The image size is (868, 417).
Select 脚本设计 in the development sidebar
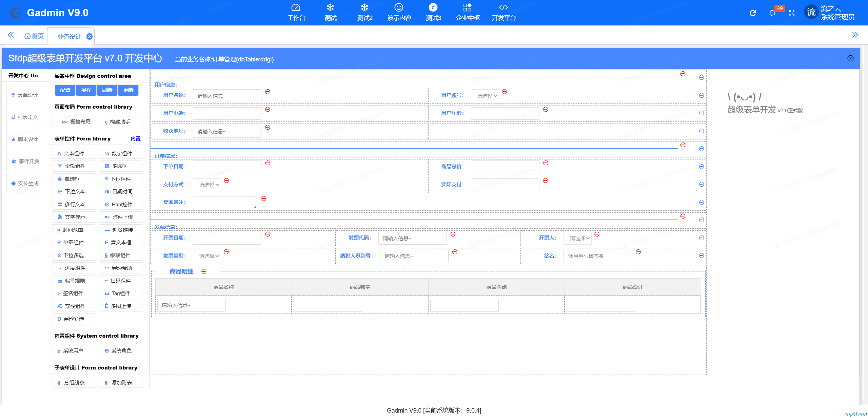(x=24, y=139)
